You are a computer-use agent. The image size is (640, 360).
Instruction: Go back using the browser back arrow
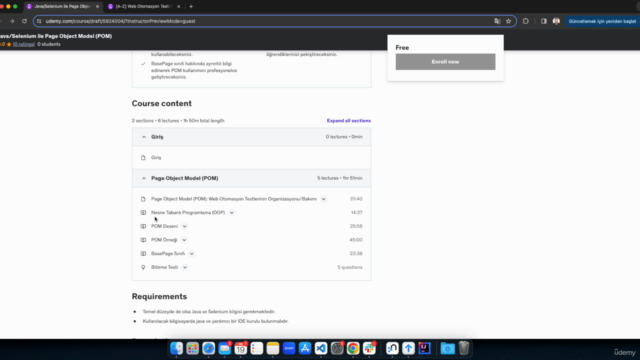[1, 21]
